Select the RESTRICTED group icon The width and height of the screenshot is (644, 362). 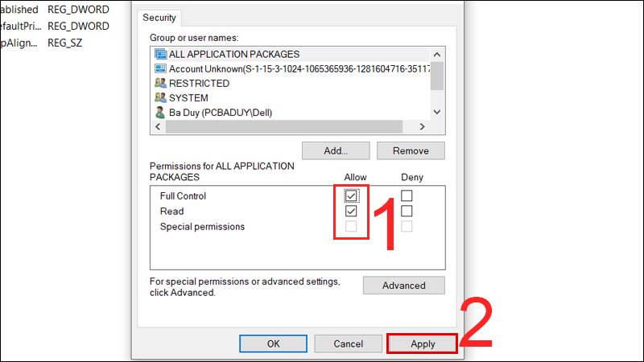click(x=159, y=83)
